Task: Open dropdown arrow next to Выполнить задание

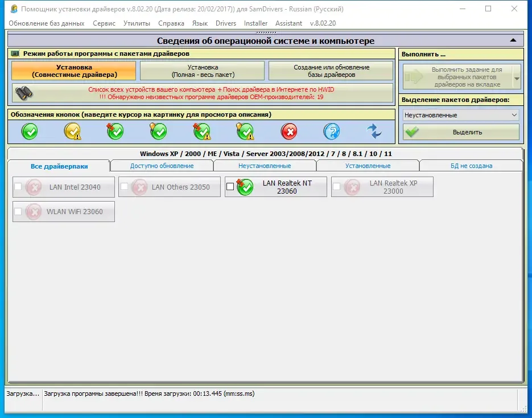Action: click(517, 78)
